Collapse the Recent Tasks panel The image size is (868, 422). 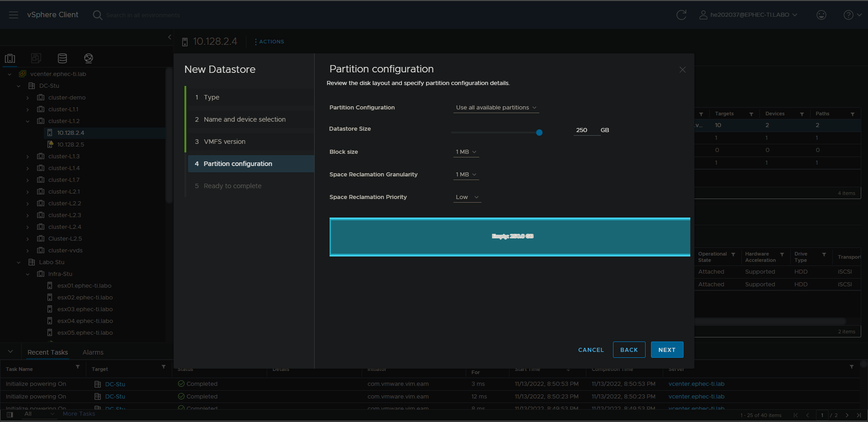(10, 352)
